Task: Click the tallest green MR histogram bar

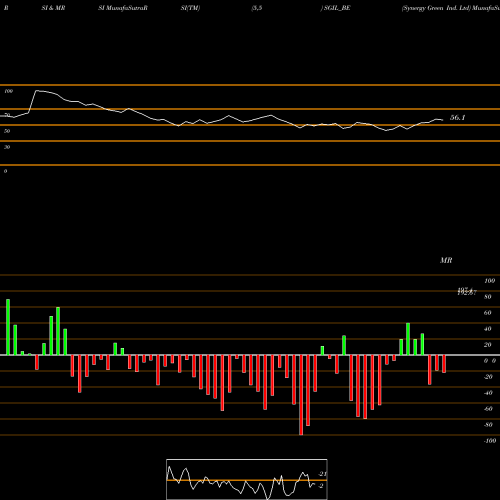Action: click(x=8, y=327)
